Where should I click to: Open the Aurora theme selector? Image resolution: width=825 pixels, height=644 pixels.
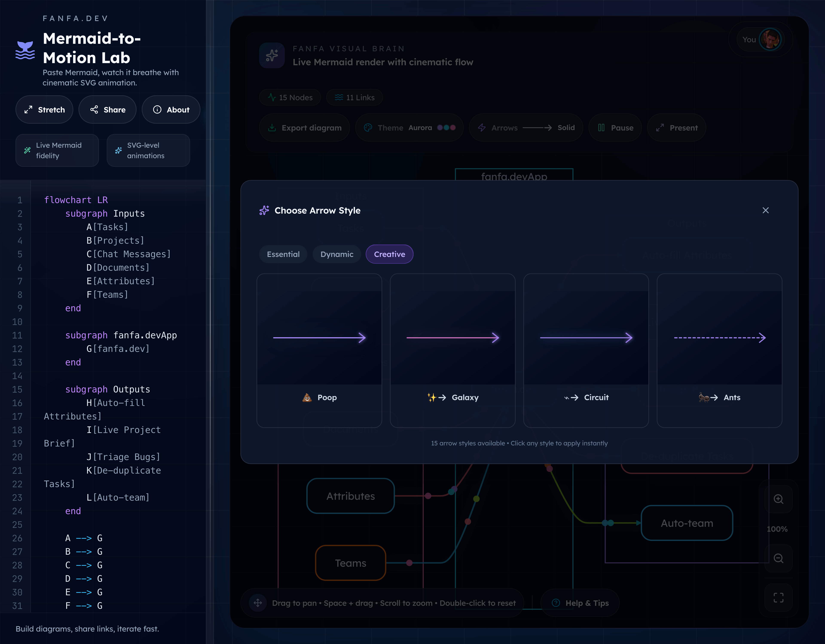coord(409,128)
